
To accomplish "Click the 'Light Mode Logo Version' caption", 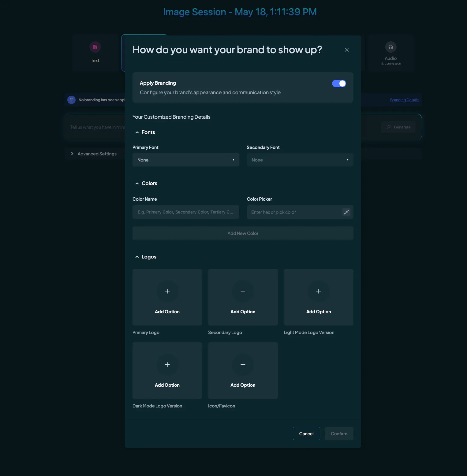I will [309, 333].
